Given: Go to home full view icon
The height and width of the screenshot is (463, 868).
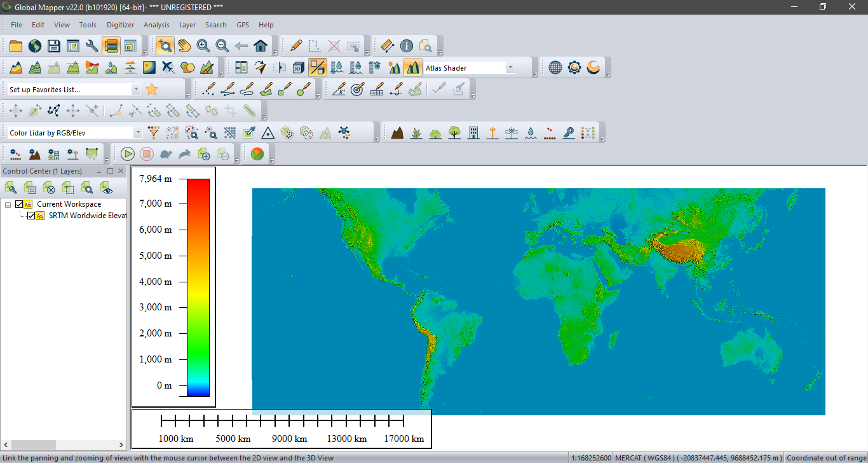Looking at the screenshot, I should pyautogui.click(x=261, y=46).
